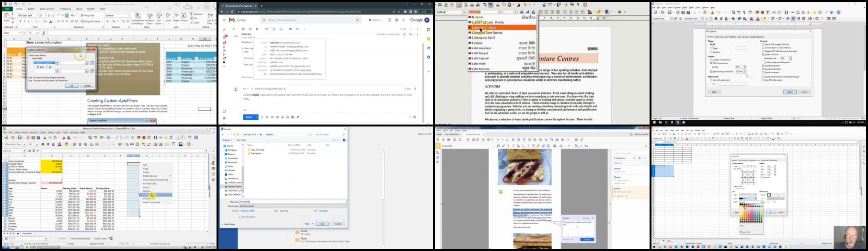Click Export button in PDF Options
Screen dimensions: 868x251
tap(790, 92)
